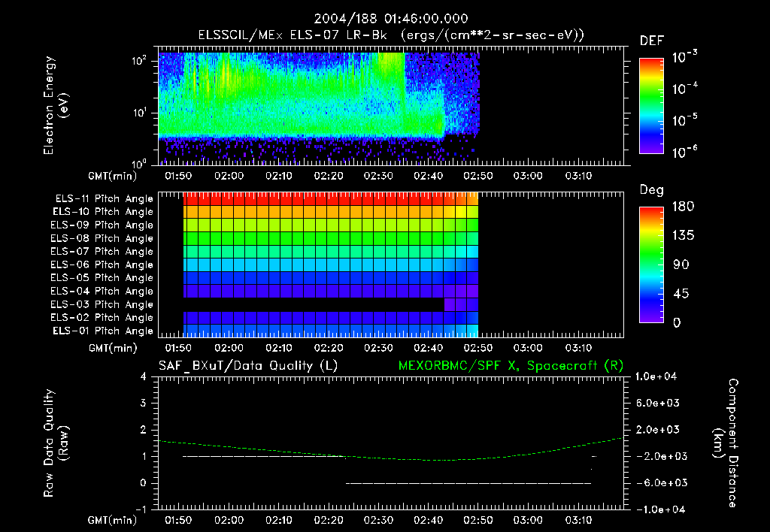
Task: Click the ELSSCIL/MEx ELS-07 LR-Bk subtitle
Action: point(292,35)
